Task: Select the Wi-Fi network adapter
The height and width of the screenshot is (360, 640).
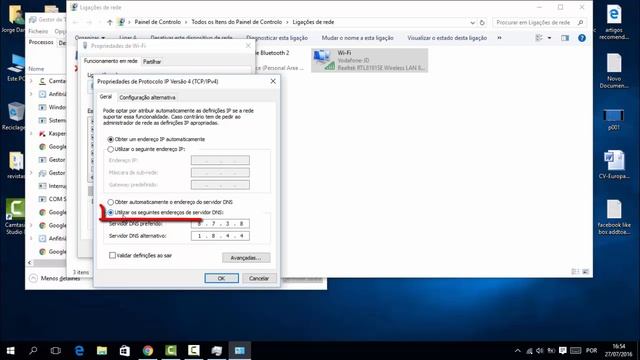Action: pos(369,60)
